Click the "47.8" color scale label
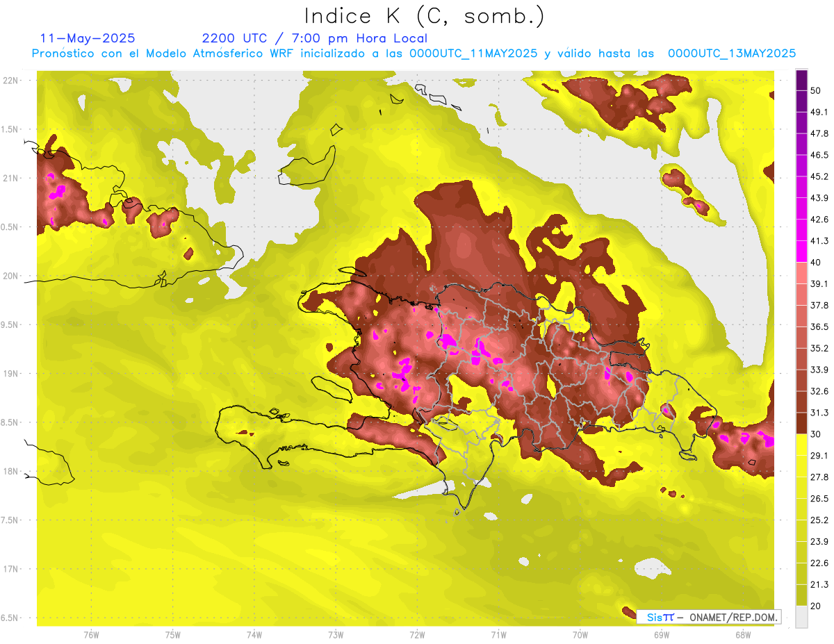 [x=819, y=133]
